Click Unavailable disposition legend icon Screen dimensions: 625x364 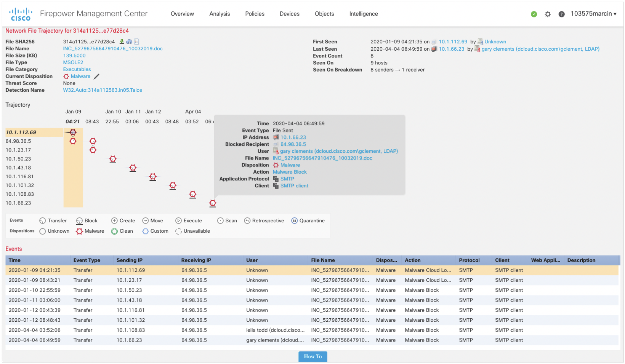(x=178, y=231)
